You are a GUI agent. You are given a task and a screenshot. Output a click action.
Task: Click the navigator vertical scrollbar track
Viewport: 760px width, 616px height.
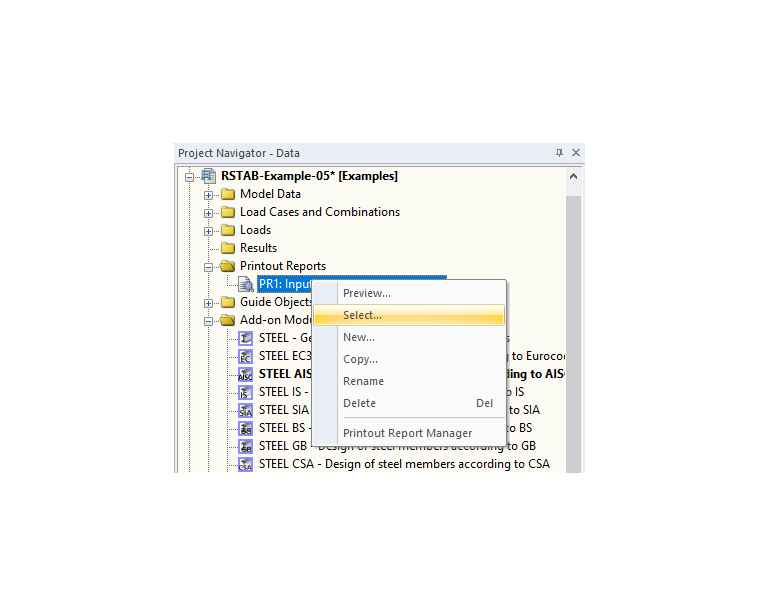pos(573,334)
